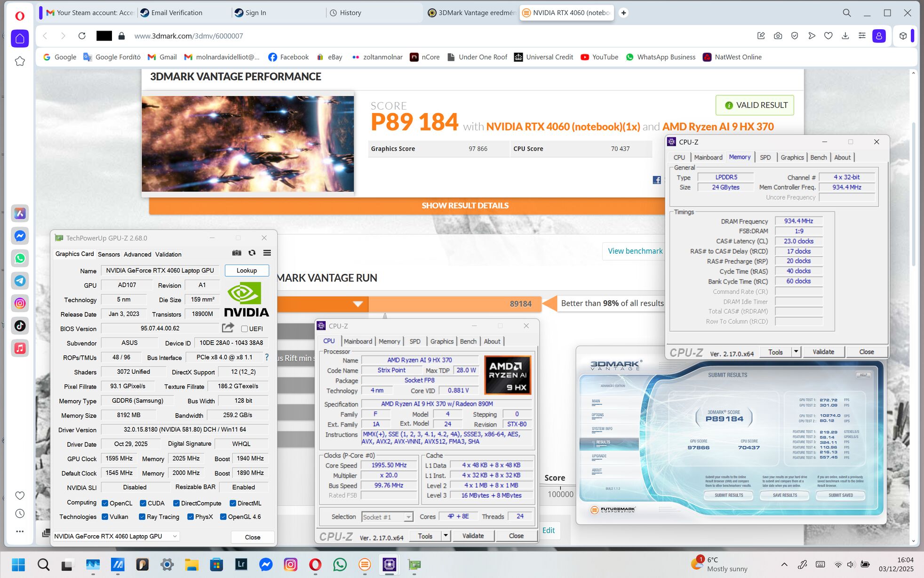
Task: Open Telegram in the Opera sidebar
Action: pos(20,281)
